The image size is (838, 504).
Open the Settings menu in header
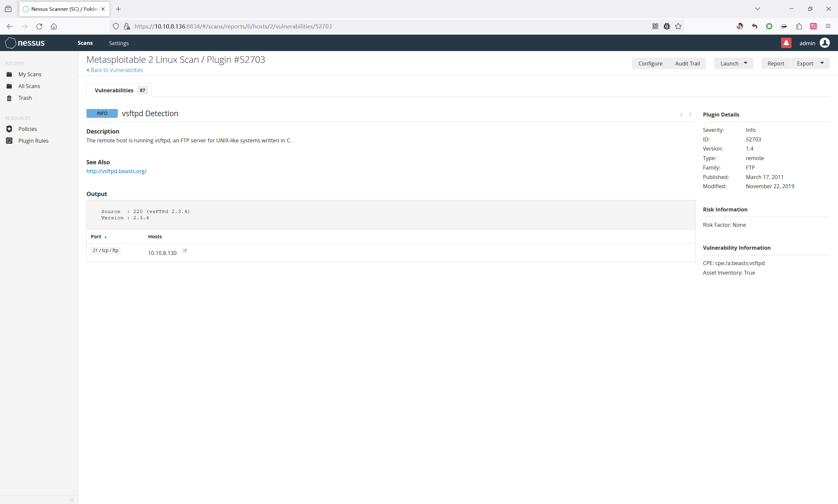coord(119,43)
